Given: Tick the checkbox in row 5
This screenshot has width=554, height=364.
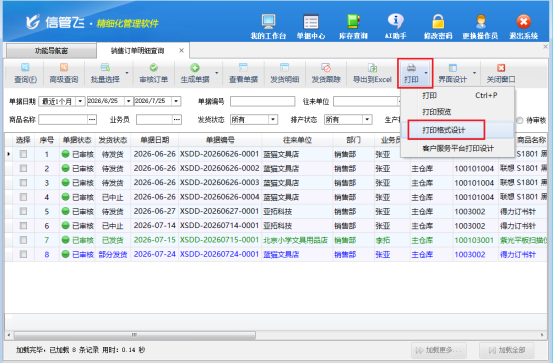Looking at the screenshot, I should [23, 211].
